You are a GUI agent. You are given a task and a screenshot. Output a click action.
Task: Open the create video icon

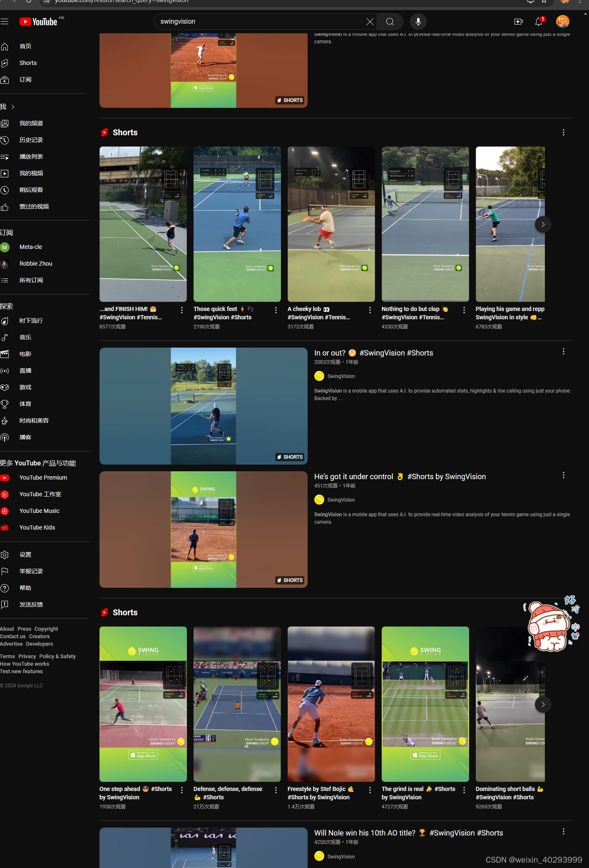519,22
